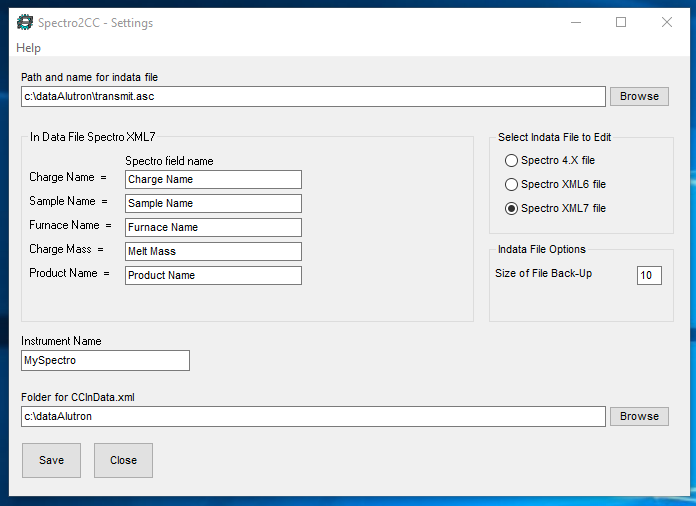Click the Size of File Back-Up box

coord(649,275)
